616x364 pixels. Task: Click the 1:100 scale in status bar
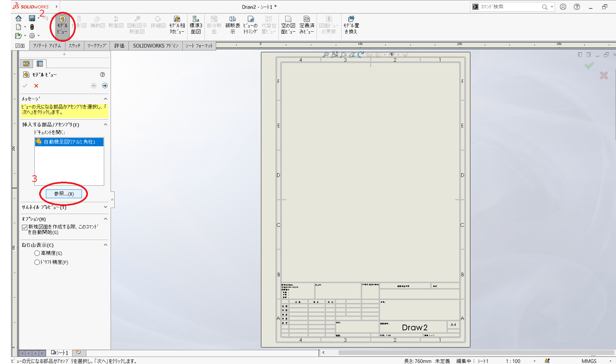coord(513,361)
